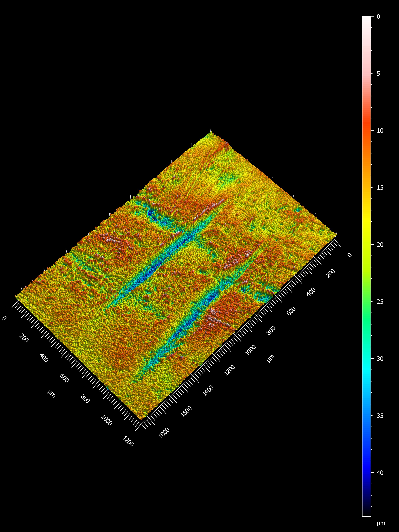Click the 0 label atop the color scale
Image resolution: width=399 pixels, height=532 pixels.
point(379,17)
